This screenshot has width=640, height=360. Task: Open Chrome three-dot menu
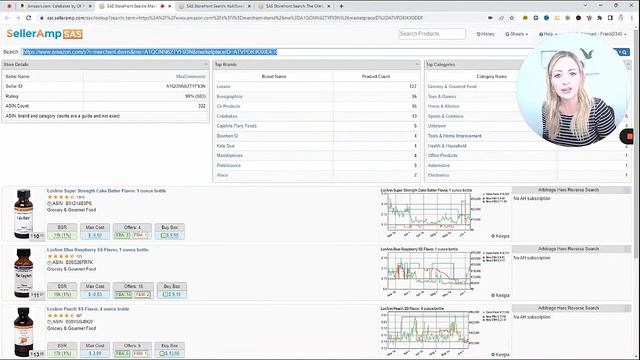631,18
